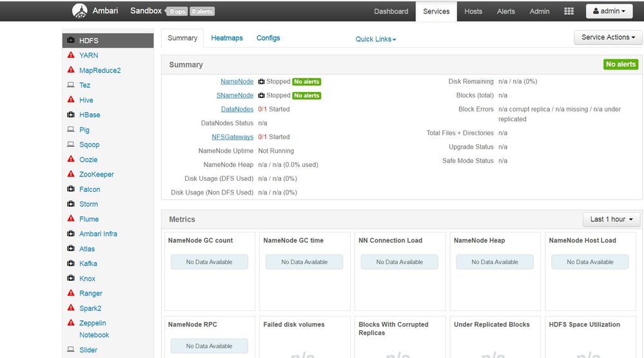Click the Tez client laptop icon

click(71, 85)
